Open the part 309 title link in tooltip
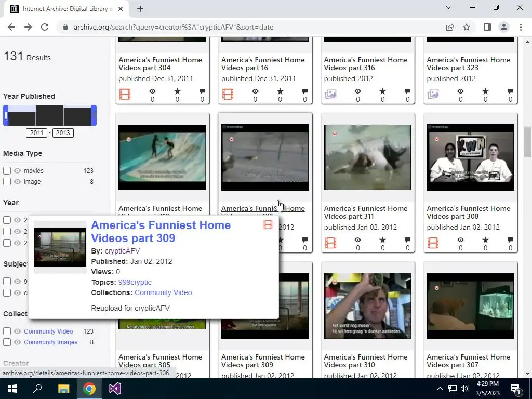The height and width of the screenshot is (399, 532). (161, 231)
